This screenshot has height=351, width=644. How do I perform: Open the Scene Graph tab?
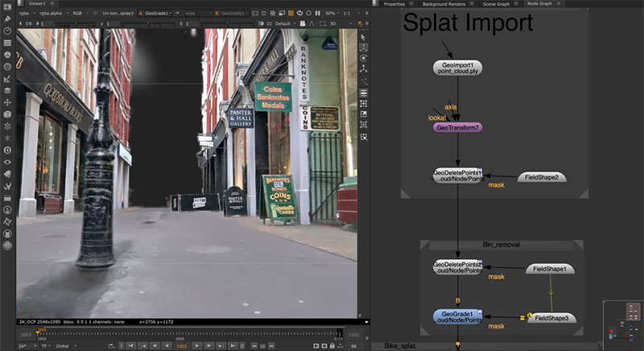click(x=496, y=4)
